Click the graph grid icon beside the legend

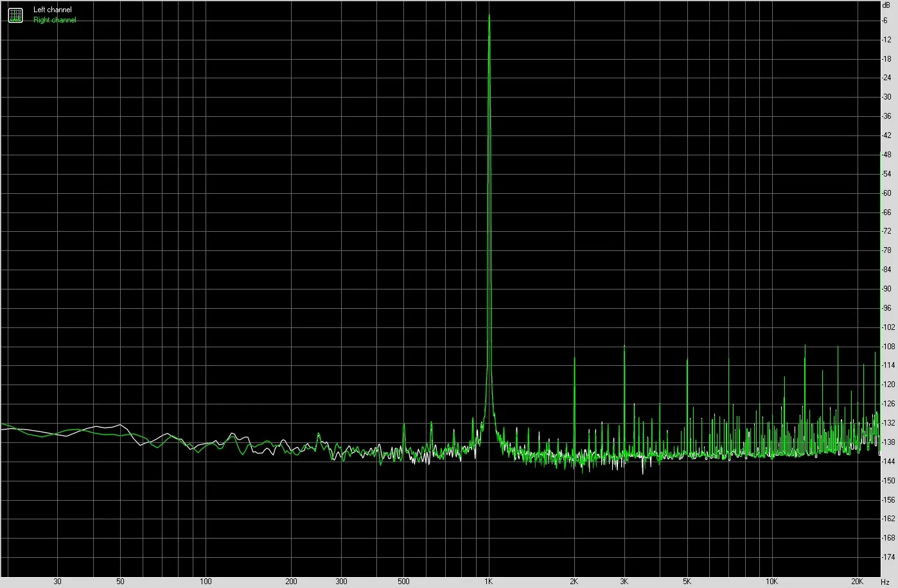pyautogui.click(x=15, y=15)
